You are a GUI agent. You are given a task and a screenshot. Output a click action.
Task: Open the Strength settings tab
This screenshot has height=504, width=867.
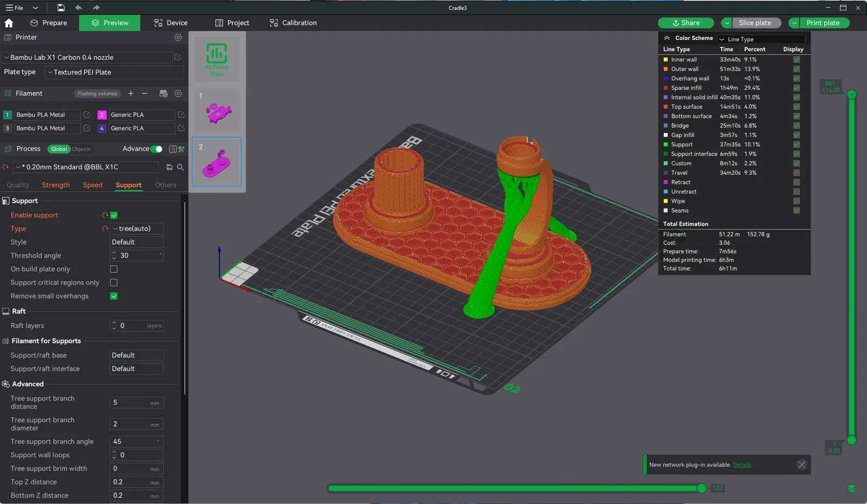pyautogui.click(x=56, y=185)
